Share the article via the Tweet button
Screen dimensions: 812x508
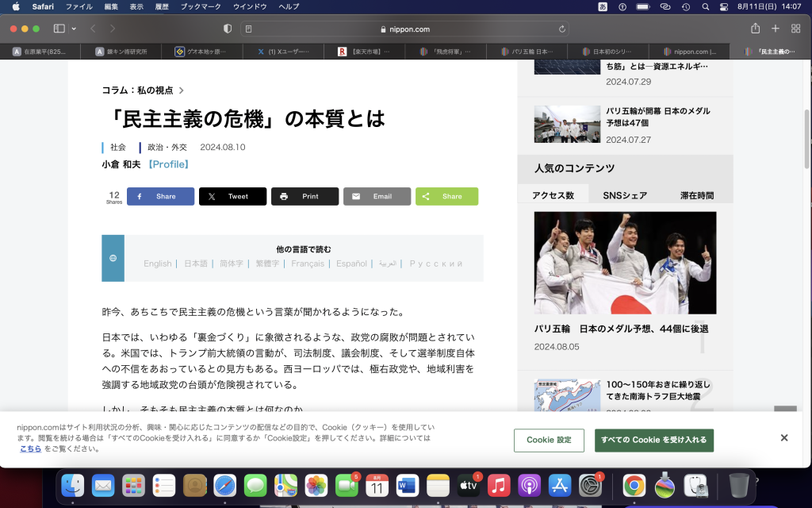pos(232,195)
